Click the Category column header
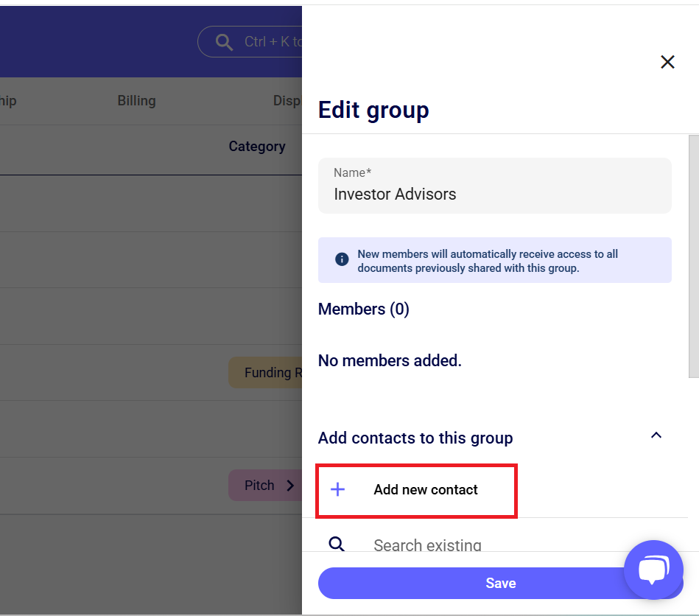 (257, 147)
